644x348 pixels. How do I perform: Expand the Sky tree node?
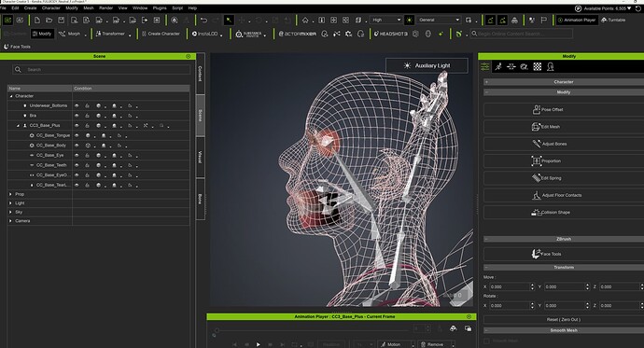tap(10, 212)
